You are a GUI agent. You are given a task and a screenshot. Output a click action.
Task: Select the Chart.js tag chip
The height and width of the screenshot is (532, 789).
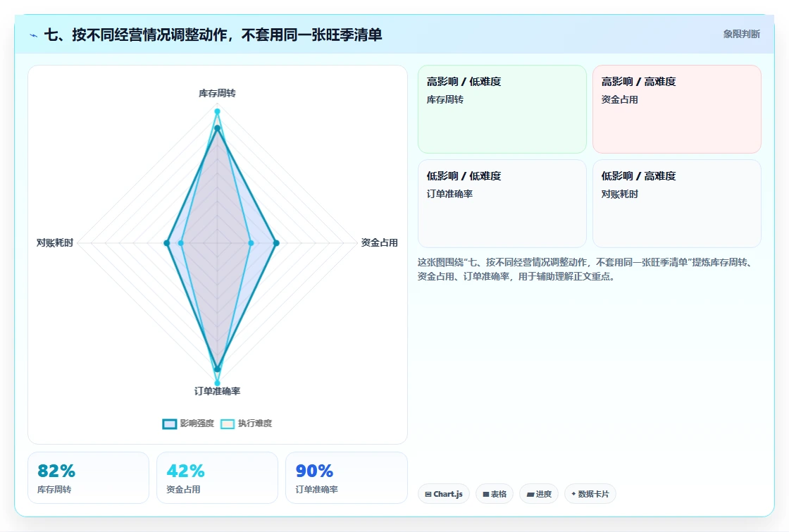tap(443, 494)
